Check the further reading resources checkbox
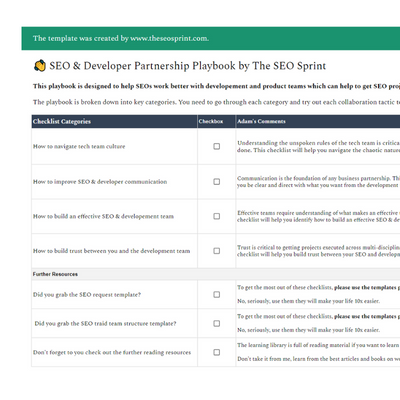400x400 pixels. (x=217, y=352)
